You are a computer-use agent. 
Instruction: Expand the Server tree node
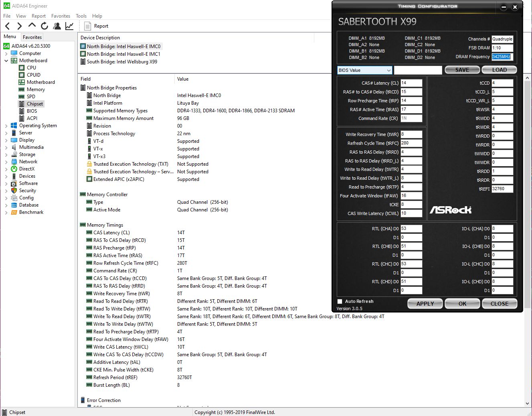click(x=6, y=133)
